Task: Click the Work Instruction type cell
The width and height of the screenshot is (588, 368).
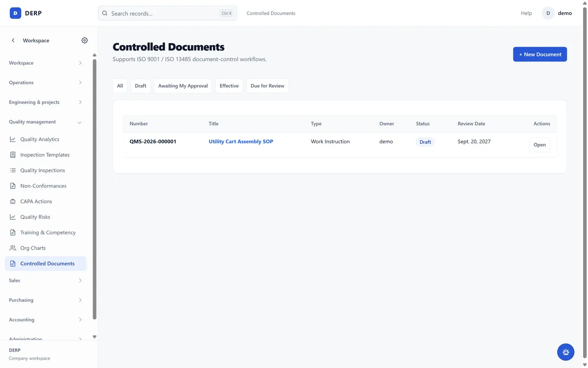Action: pyautogui.click(x=330, y=141)
